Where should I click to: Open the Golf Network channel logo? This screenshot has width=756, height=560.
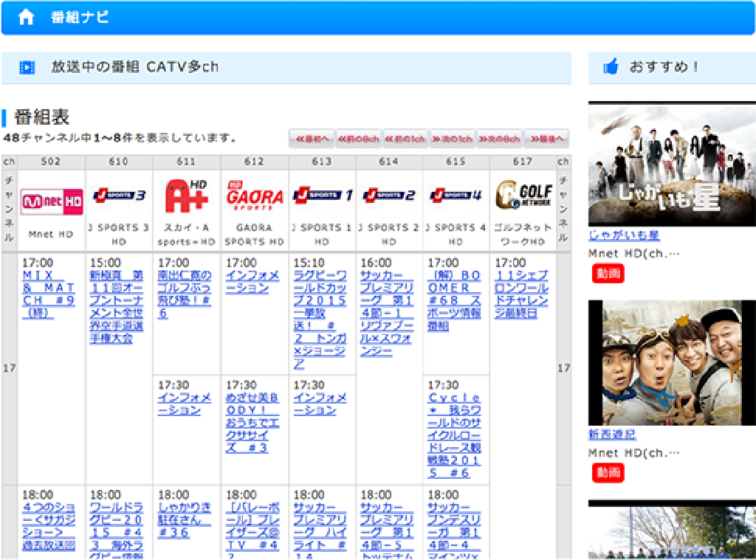click(x=523, y=196)
